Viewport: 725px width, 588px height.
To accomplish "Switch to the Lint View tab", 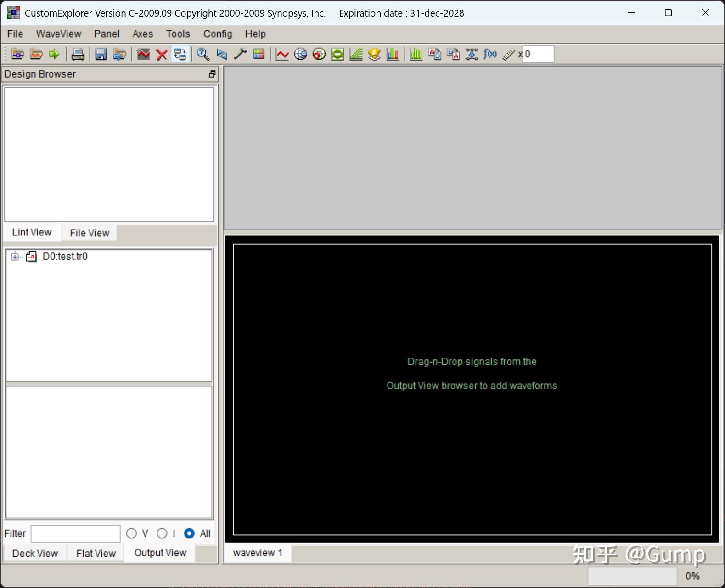I will point(32,232).
